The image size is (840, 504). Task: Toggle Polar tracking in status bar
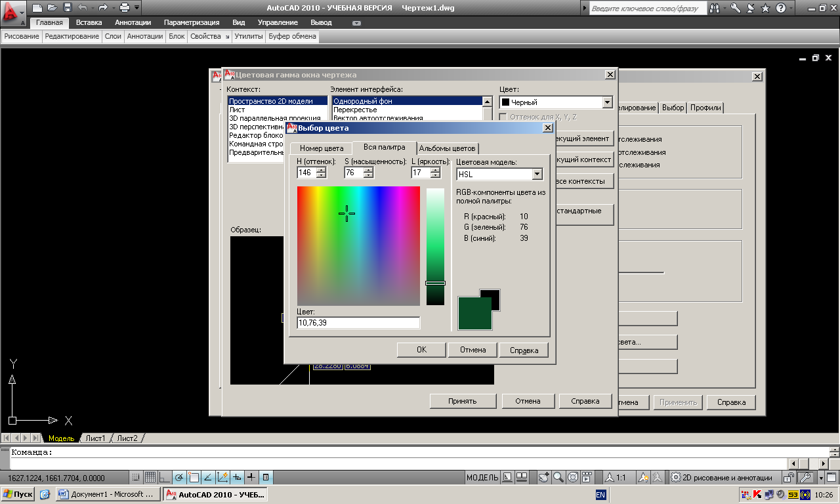click(x=178, y=477)
